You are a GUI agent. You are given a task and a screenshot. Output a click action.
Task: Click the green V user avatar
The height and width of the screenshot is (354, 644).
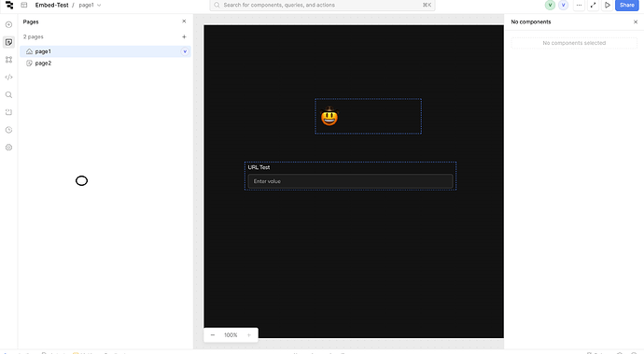click(550, 5)
